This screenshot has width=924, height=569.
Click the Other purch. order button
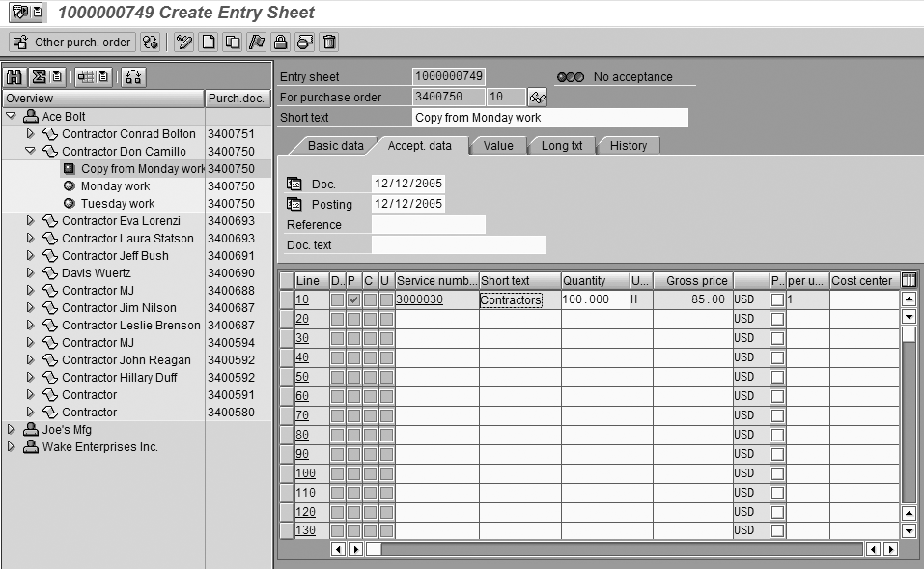tap(71, 42)
